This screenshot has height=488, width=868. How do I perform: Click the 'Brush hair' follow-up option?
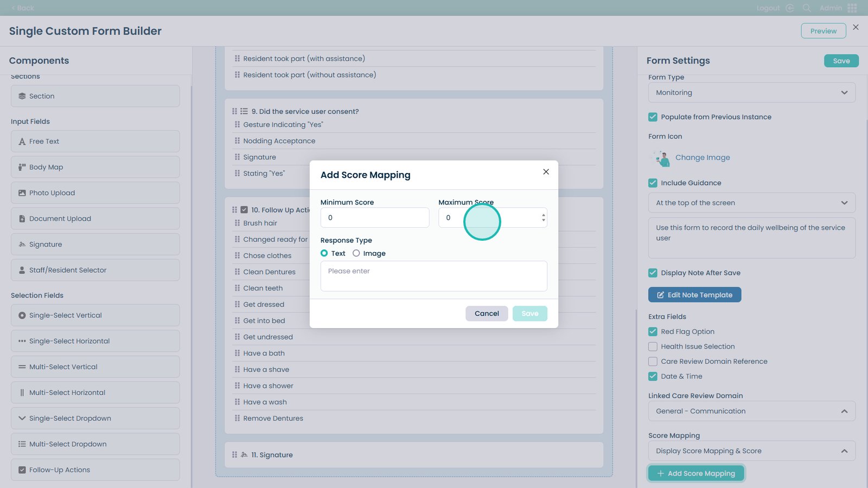click(x=260, y=223)
